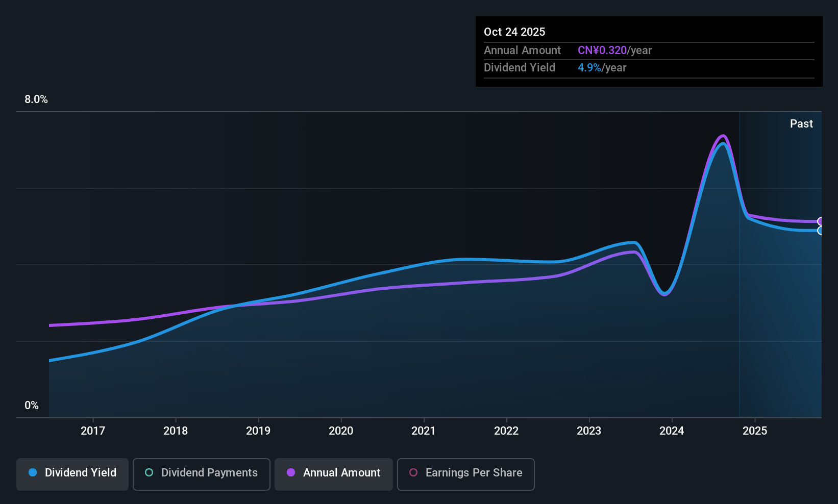Toggle the Dividend Yield legend button
Viewport: 838px width, 504px height.
[x=72, y=474]
